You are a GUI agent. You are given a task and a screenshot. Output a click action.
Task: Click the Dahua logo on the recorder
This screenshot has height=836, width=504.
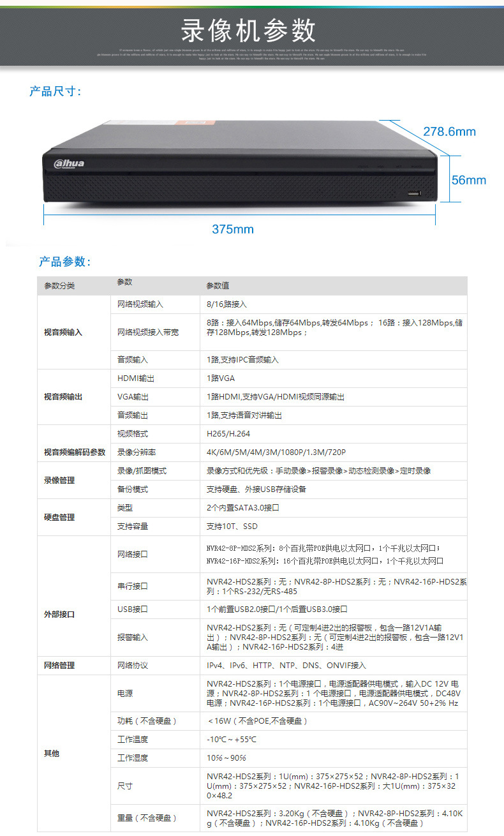69,164
